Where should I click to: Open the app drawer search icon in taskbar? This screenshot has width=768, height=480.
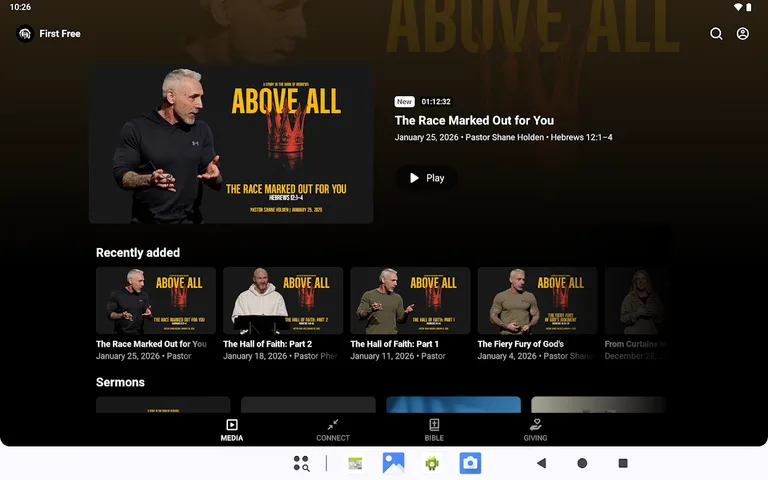pos(301,463)
